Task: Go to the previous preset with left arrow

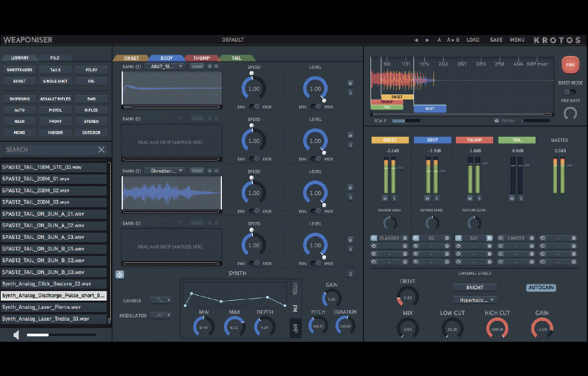Action: pos(416,40)
